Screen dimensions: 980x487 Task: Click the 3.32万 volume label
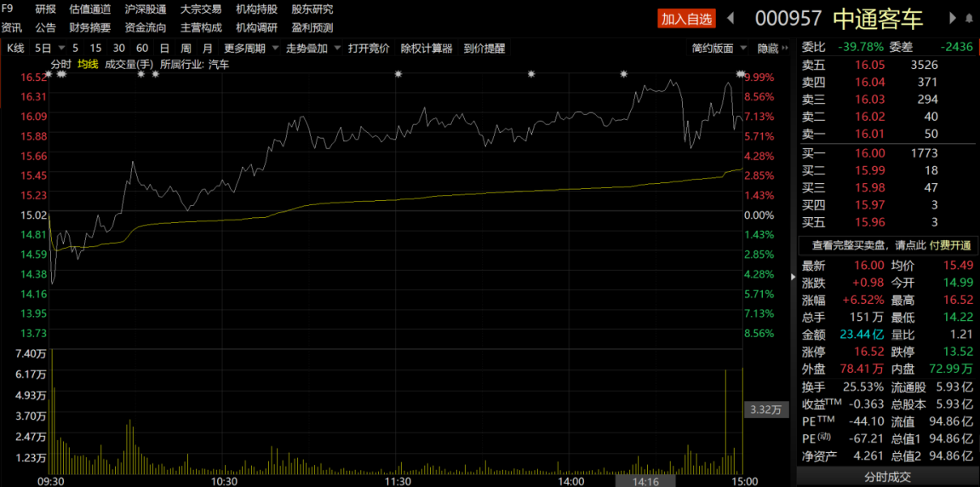[x=765, y=410]
